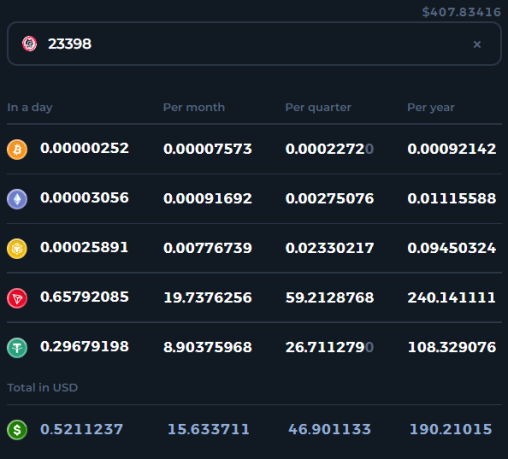Select Tron monthly value 19.7376256
Viewport: 508px width, 459px height.
pyautogui.click(x=208, y=298)
